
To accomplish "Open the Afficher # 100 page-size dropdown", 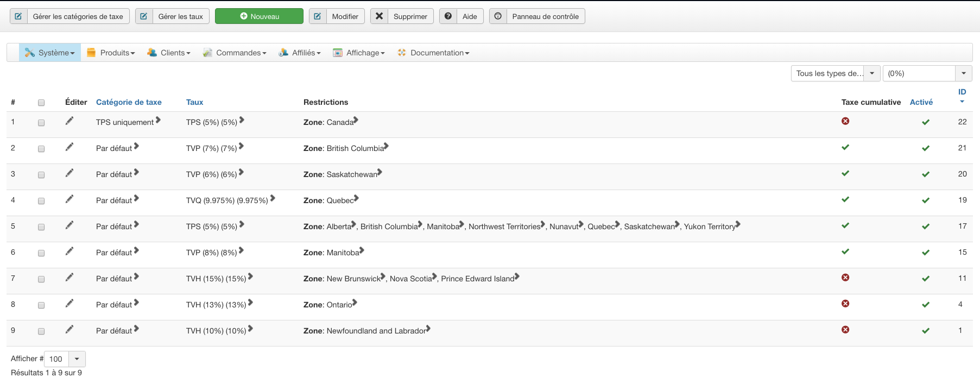I will coord(77,359).
